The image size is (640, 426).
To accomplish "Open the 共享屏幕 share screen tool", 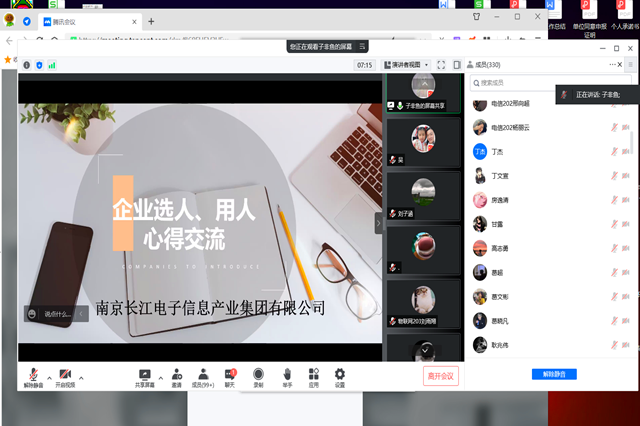I will point(144,373).
